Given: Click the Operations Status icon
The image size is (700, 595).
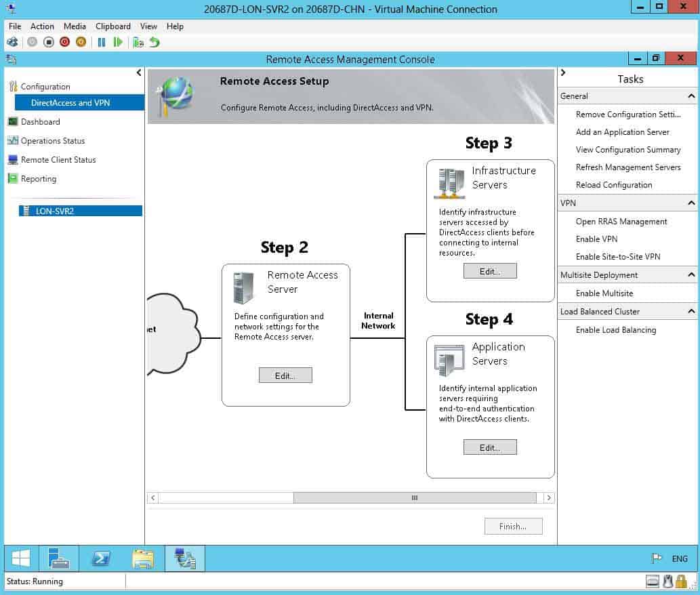Looking at the screenshot, I should coord(13,140).
